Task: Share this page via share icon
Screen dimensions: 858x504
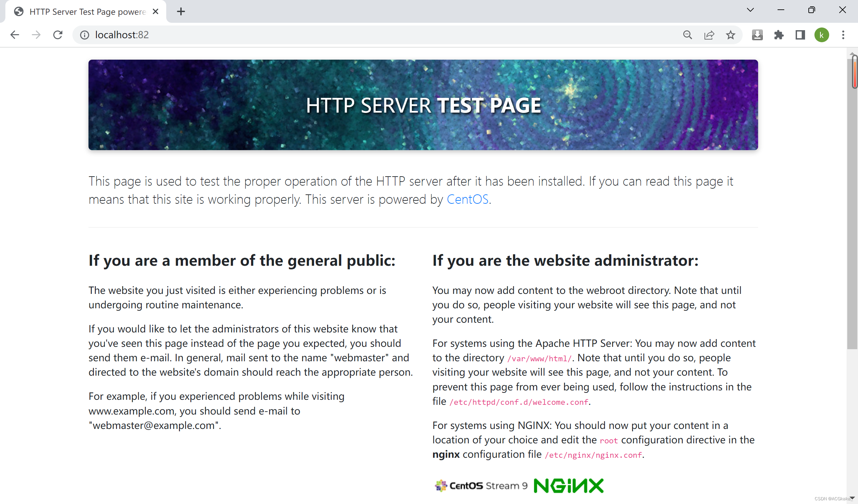Action: coord(709,35)
